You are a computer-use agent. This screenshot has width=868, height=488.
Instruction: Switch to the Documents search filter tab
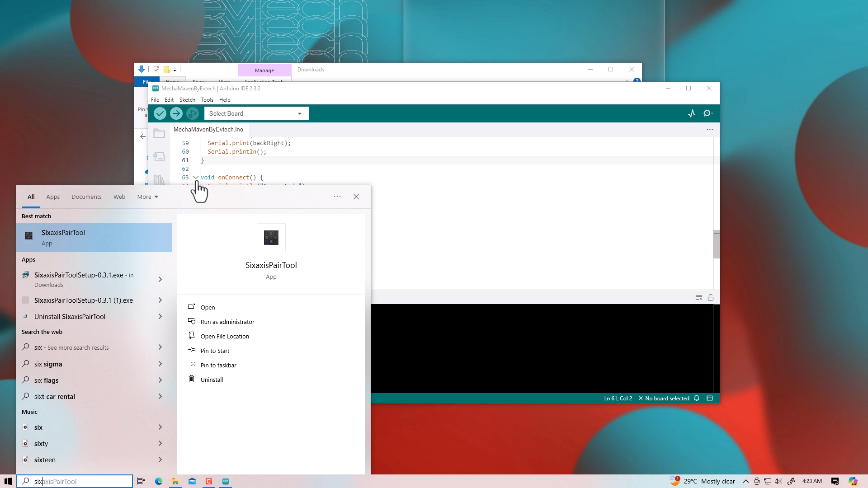[86, 197]
